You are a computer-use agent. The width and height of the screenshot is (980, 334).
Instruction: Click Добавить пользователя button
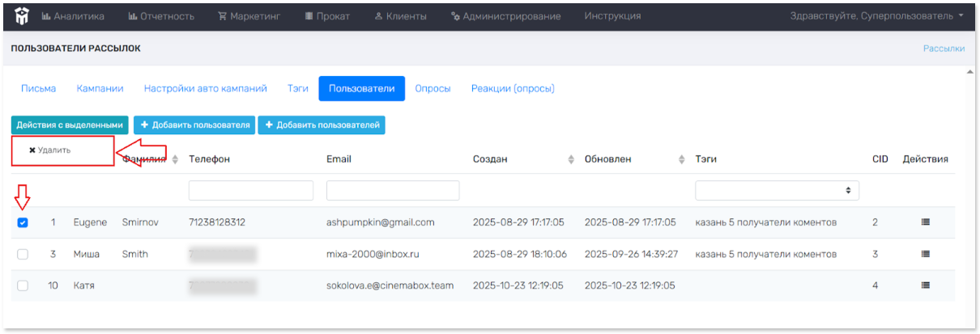tap(194, 125)
